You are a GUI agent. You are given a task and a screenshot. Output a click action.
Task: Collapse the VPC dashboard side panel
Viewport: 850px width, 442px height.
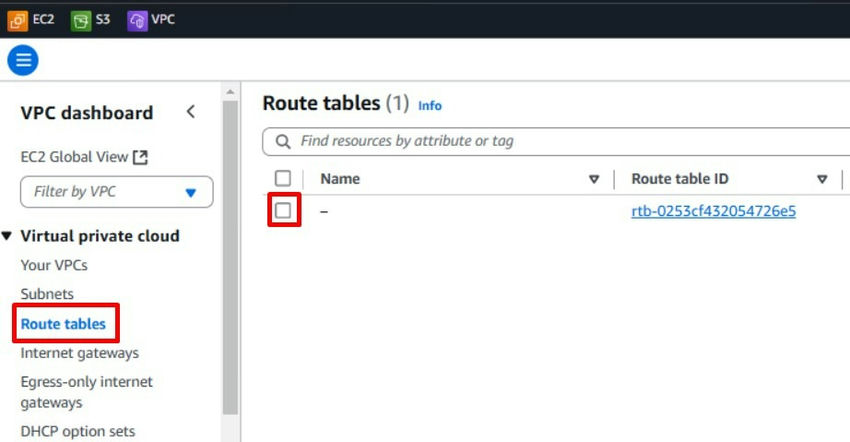[x=191, y=112]
